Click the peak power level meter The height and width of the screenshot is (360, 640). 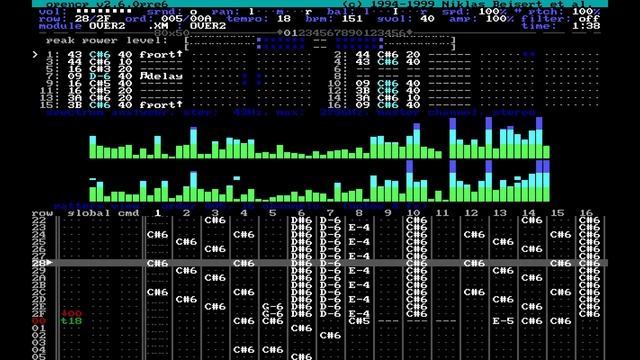[320, 44]
